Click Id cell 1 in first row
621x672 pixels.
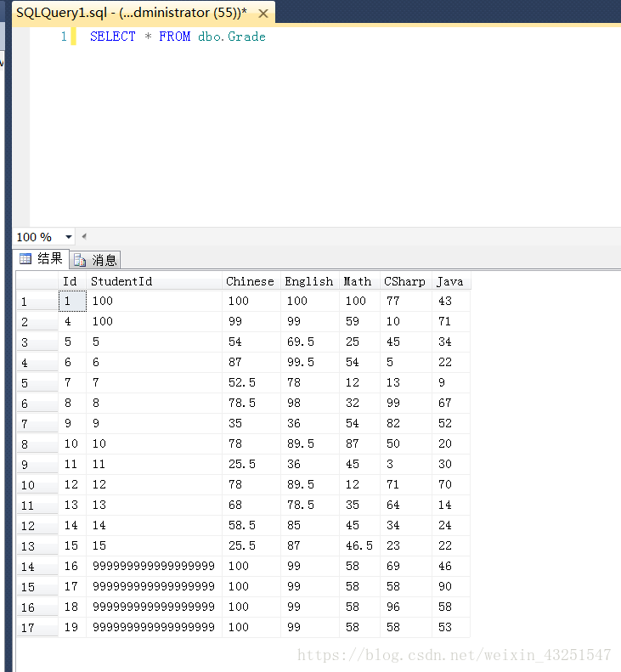[72, 301]
